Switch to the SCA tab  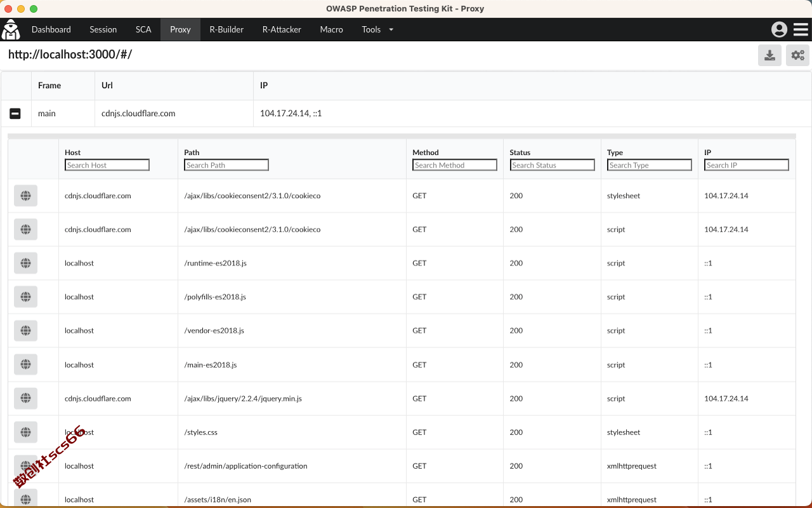(143, 29)
